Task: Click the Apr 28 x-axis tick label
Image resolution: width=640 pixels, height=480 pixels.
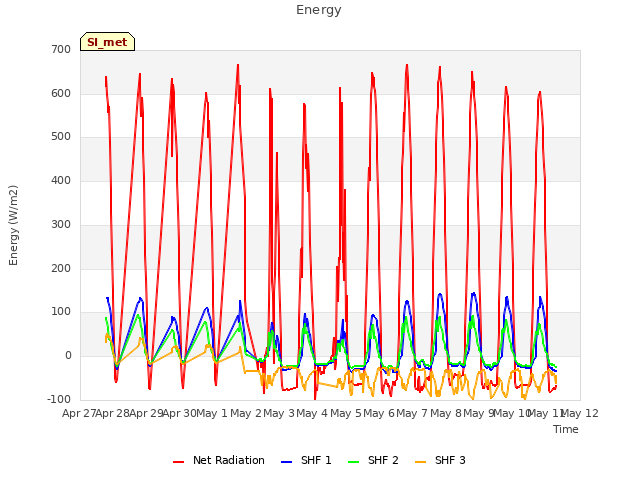Action: [112, 413]
